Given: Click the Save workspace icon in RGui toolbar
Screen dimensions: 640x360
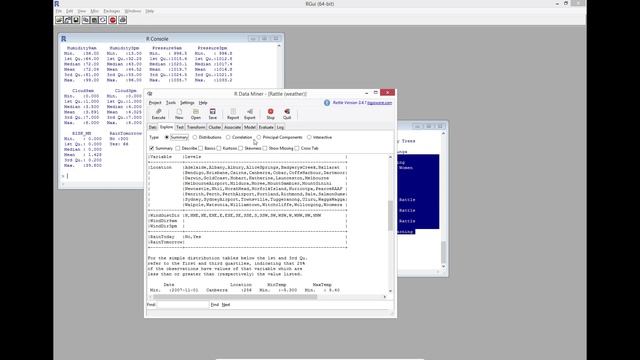Looking at the screenshot, I should tap(76, 20).
